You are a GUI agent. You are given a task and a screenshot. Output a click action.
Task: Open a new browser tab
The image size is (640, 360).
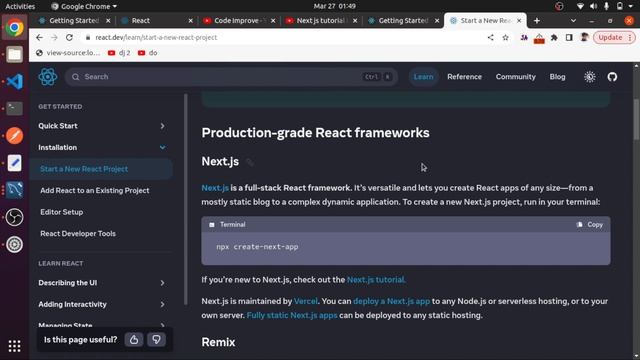point(537,20)
